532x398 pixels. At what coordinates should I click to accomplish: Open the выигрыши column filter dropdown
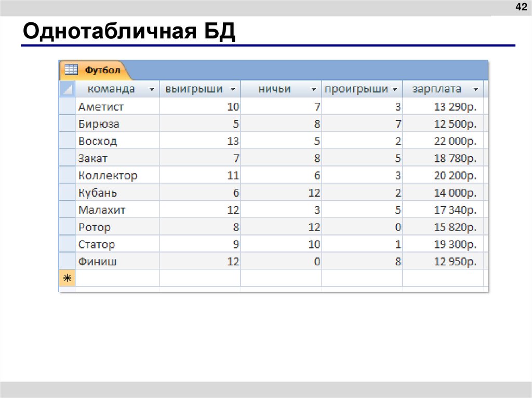pos(233,89)
